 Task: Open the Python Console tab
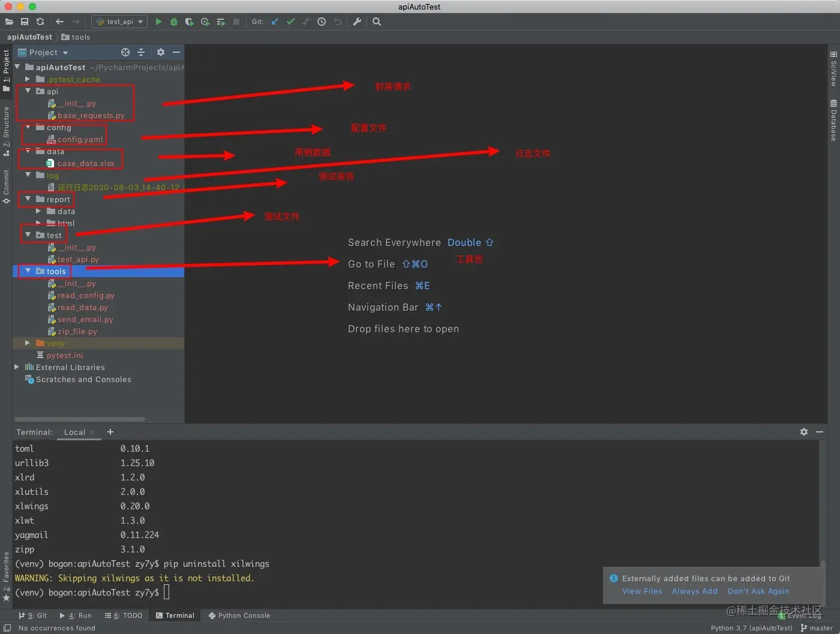click(x=239, y=615)
